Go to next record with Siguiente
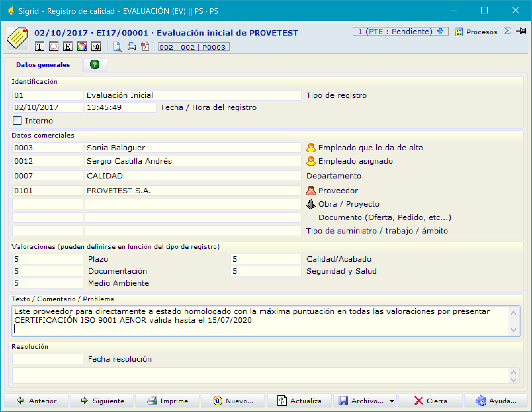The image size is (532, 412). point(102,401)
